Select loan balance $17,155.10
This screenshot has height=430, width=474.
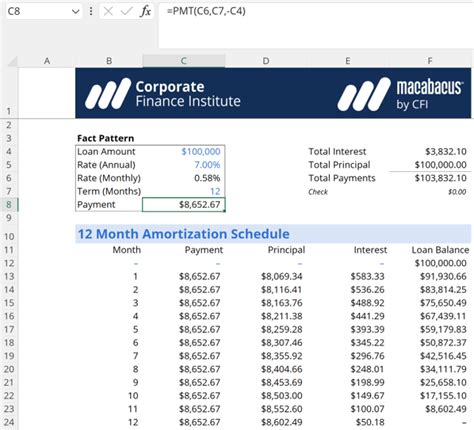443,396
